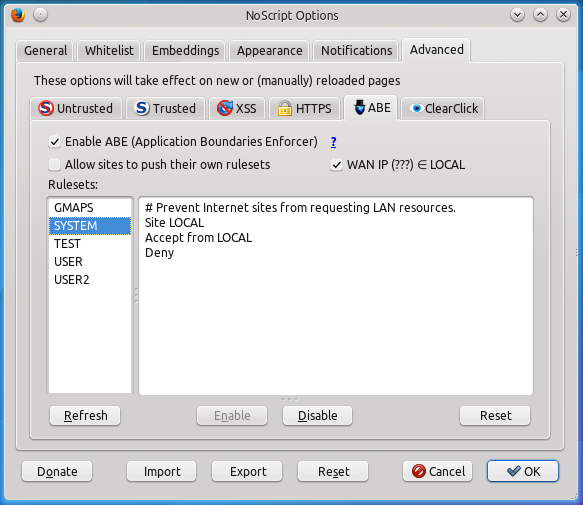Click the Donate button
The width and height of the screenshot is (583, 505).
point(57,471)
